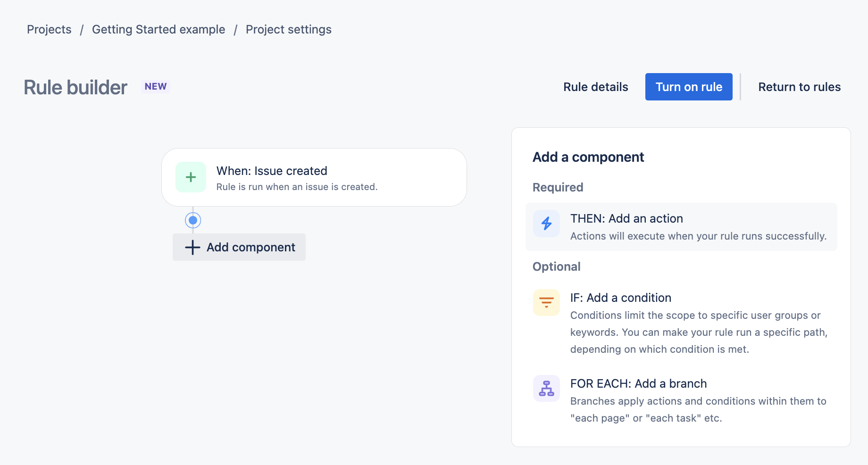Click 'Actions will execute when your rule runs successfully.'
868x465 pixels.
698,236
